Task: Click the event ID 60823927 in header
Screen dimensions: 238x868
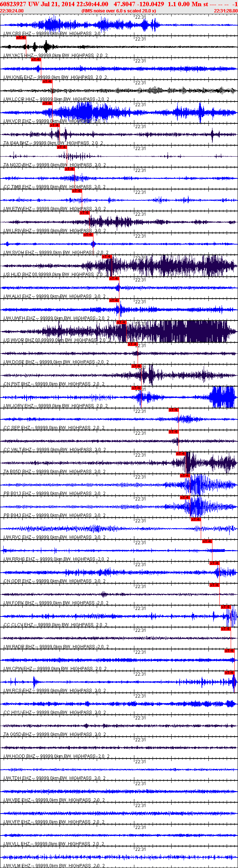Action: (13, 4)
